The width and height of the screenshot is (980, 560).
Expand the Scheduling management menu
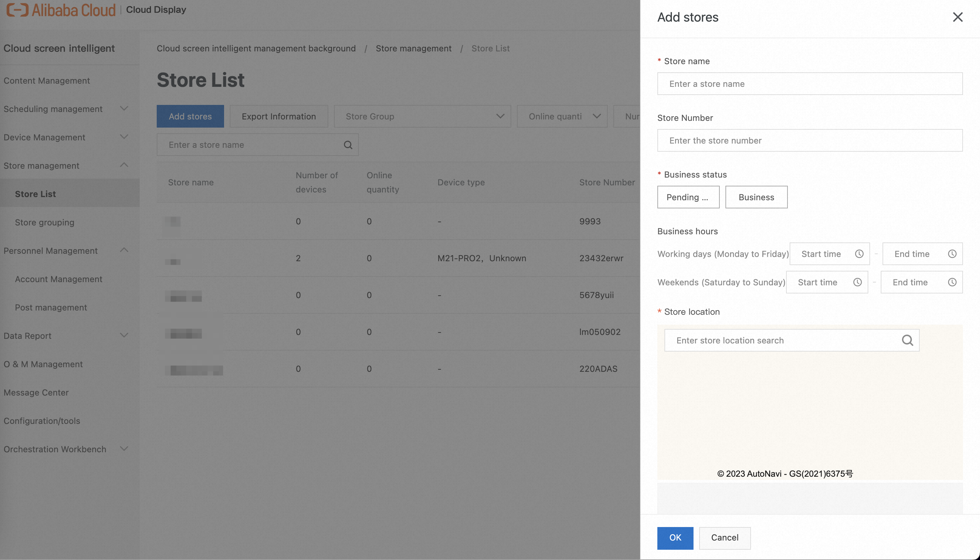click(x=124, y=108)
